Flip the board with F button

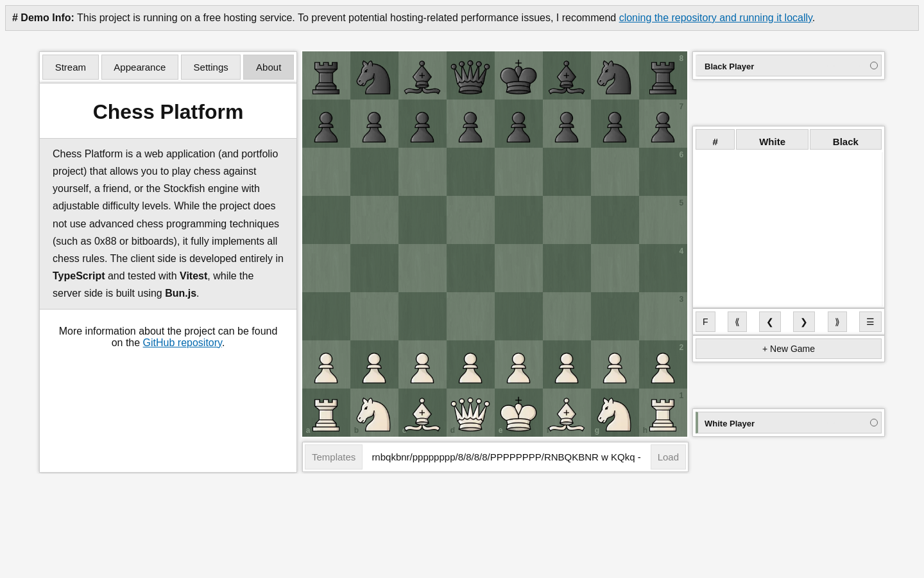coord(705,322)
